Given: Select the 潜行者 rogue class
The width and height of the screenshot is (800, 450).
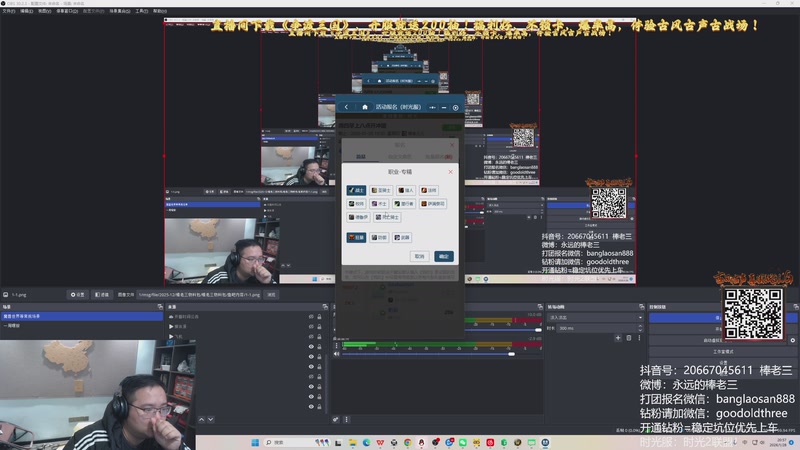Looking at the screenshot, I should pyautogui.click(x=404, y=204).
